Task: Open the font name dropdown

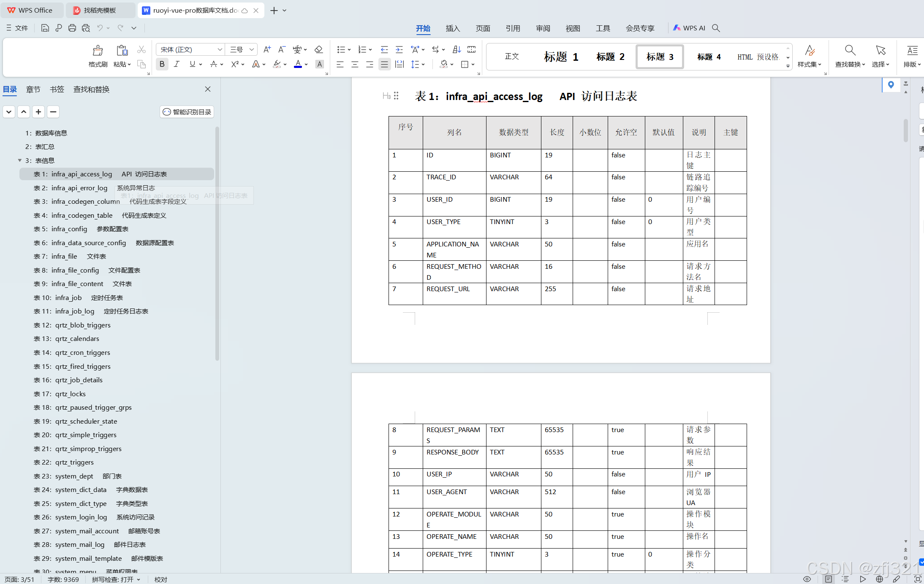Action: (x=220, y=49)
